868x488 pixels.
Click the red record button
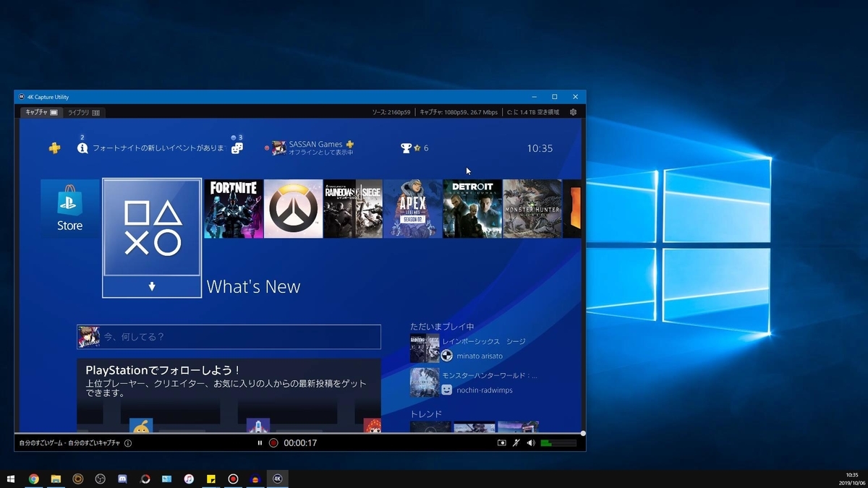click(x=273, y=442)
